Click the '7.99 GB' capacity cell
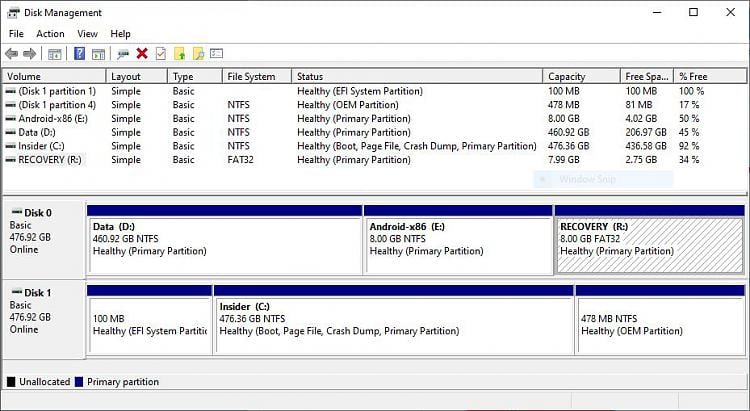Viewport: 750px width, 411px height. pos(563,160)
